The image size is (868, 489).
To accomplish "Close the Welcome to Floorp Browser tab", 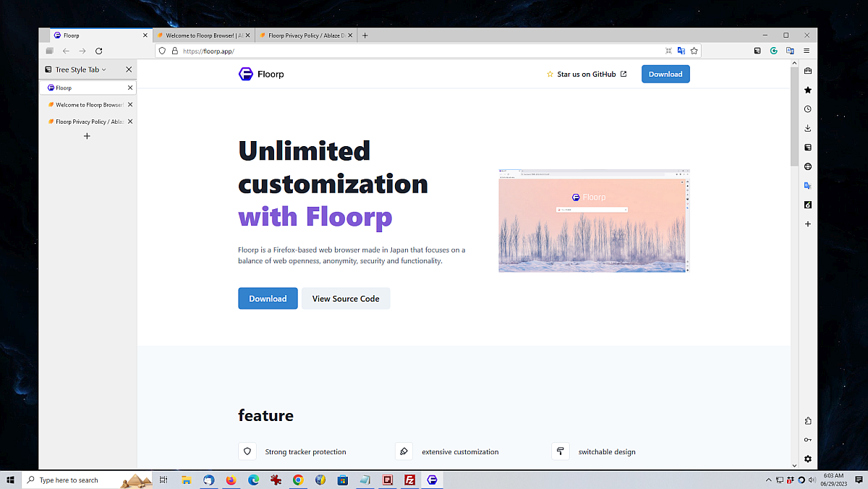I will tap(248, 35).
